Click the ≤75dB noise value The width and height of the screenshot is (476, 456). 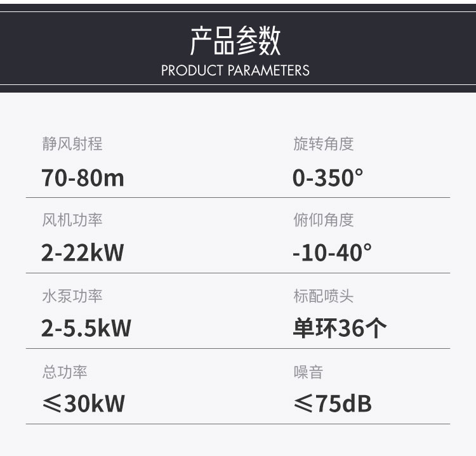pos(333,403)
